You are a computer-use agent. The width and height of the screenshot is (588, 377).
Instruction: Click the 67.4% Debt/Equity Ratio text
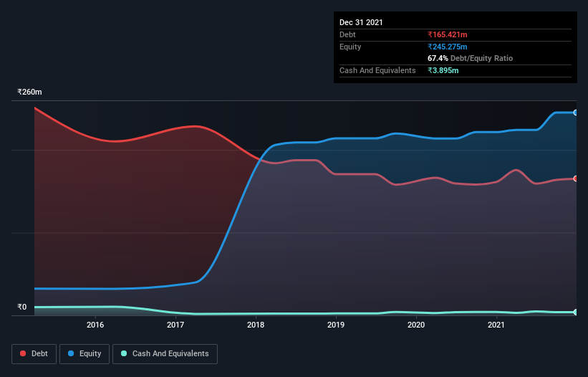(x=471, y=58)
